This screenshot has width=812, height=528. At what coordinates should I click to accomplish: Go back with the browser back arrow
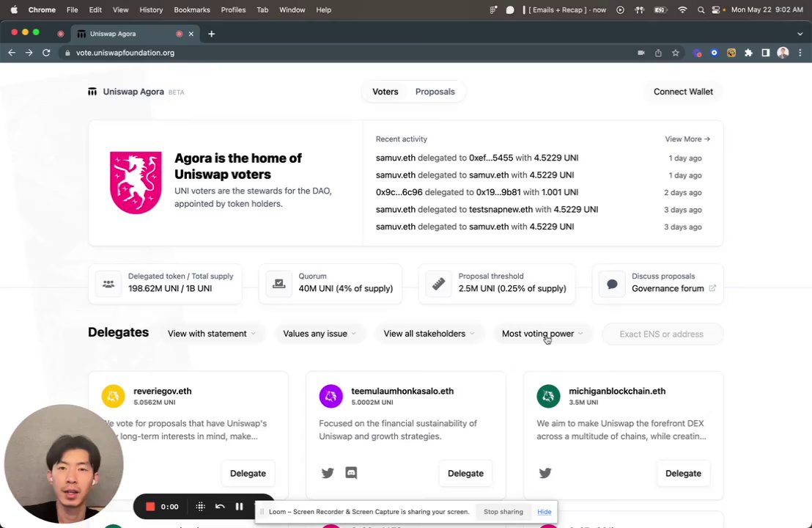(12, 53)
